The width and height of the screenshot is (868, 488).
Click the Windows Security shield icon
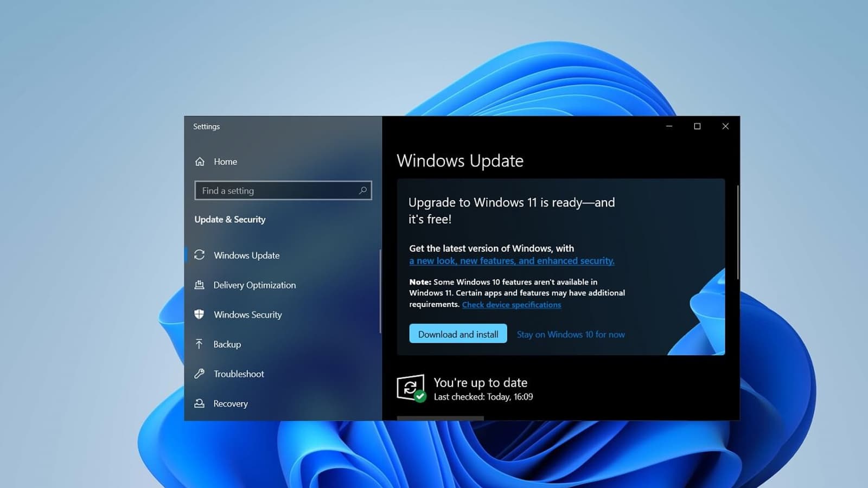click(x=200, y=314)
